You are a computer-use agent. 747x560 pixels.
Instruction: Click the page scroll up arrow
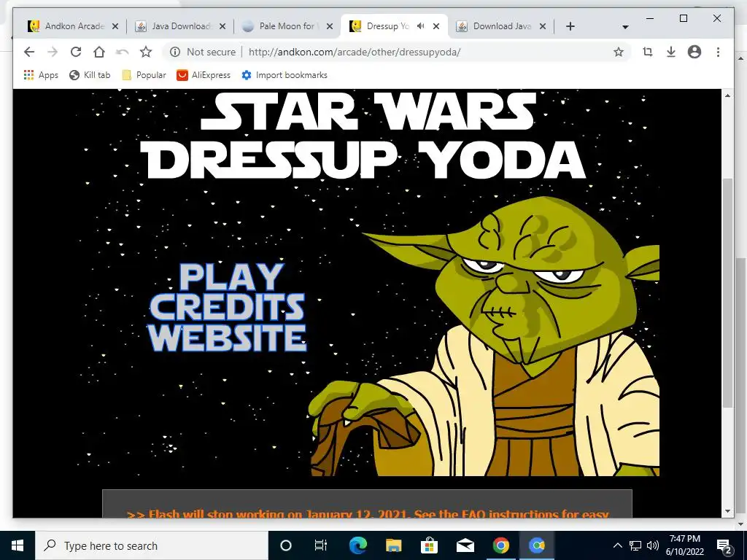[x=727, y=96]
